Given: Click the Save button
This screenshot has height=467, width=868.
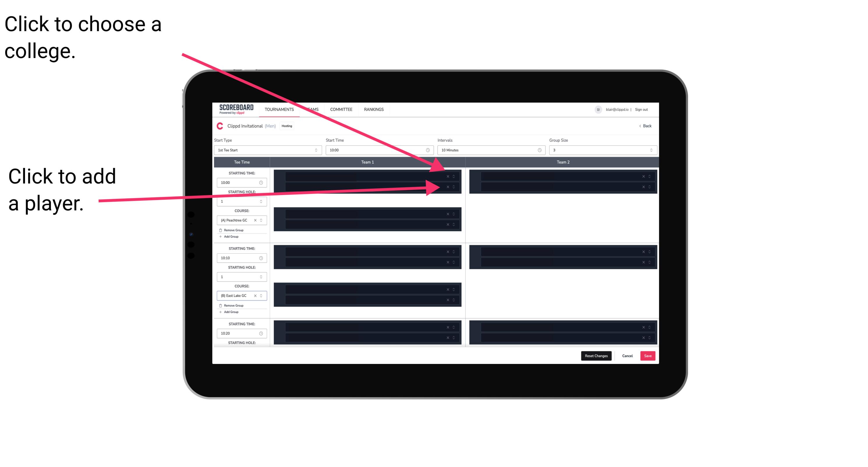Looking at the screenshot, I should [649, 355].
